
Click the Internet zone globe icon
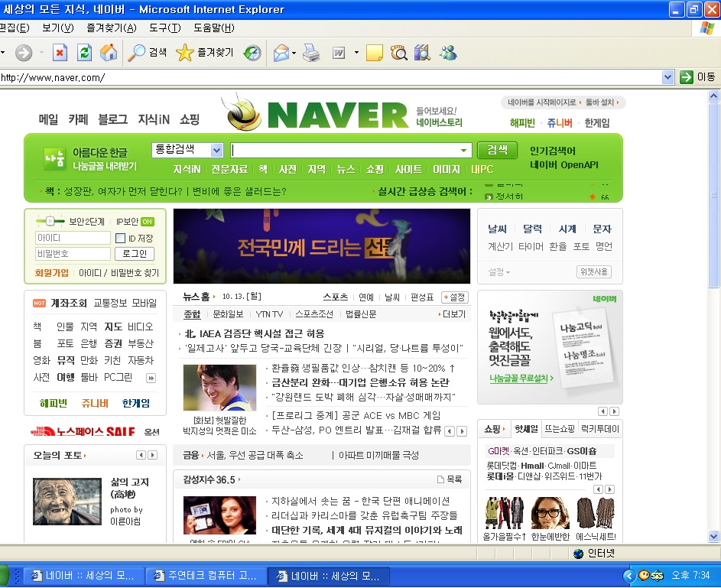[x=579, y=554]
